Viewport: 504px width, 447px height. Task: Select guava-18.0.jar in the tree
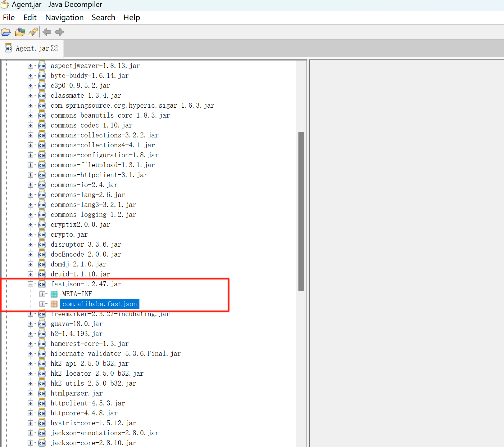tap(76, 324)
